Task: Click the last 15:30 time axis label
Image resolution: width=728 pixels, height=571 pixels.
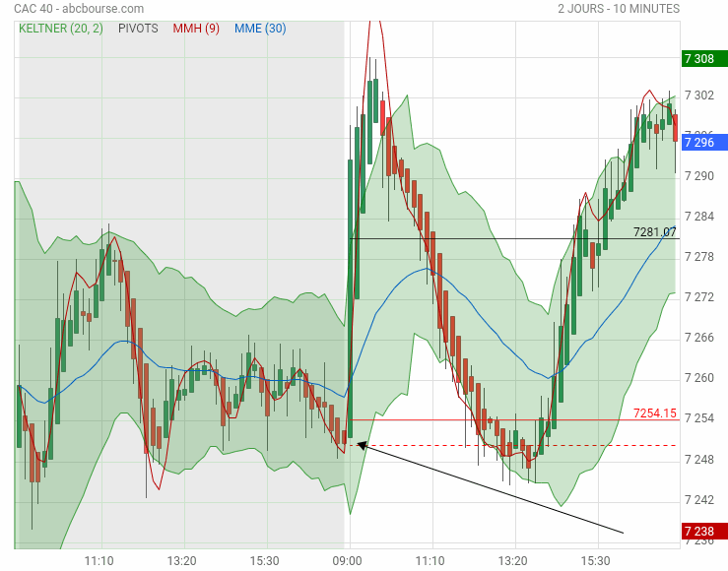Action: 596,561
